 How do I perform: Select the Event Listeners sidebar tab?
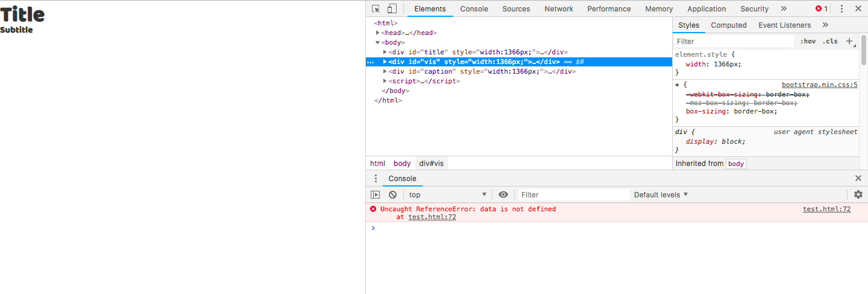coord(784,25)
